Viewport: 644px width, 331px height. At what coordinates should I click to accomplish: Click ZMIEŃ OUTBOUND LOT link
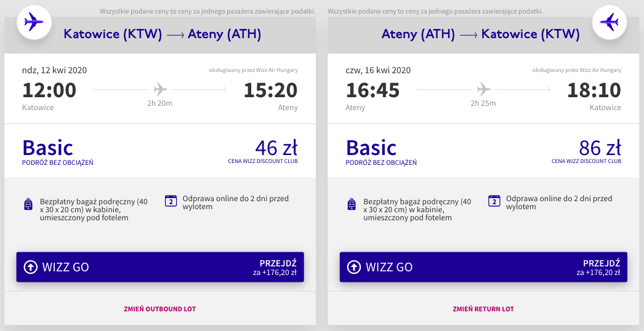coord(160,309)
